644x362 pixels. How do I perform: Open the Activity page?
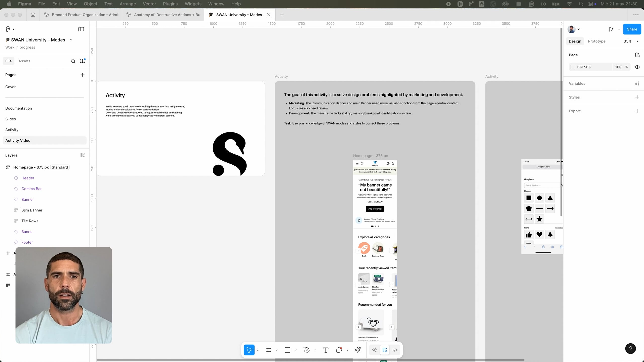pyautogui.click(x=12, y=130)
